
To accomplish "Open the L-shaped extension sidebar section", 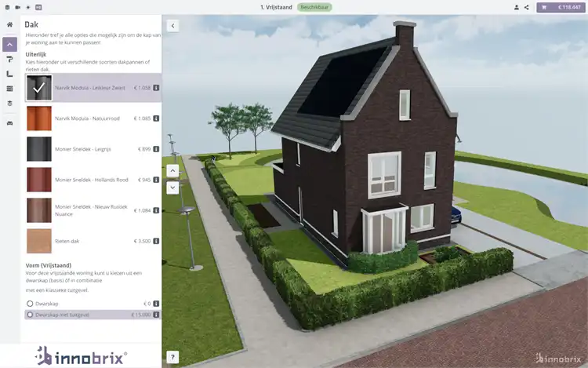I will pyautogui.click(x=9, y=74).
